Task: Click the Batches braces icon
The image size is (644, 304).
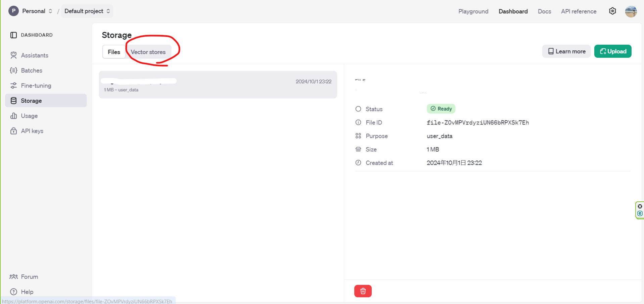Action: (x=13, y=70)
